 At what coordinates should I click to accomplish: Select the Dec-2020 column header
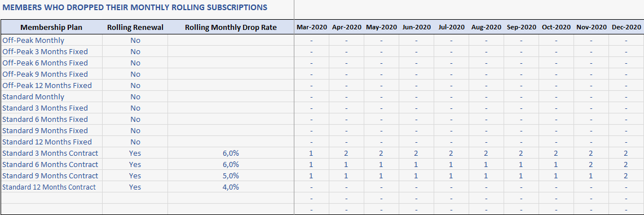626,28
